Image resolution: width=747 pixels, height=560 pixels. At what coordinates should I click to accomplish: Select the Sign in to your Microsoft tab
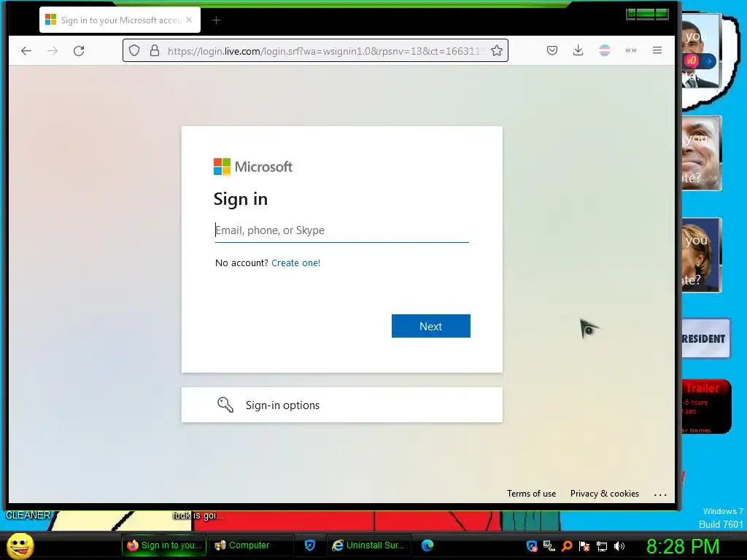(x=120, y=20)
